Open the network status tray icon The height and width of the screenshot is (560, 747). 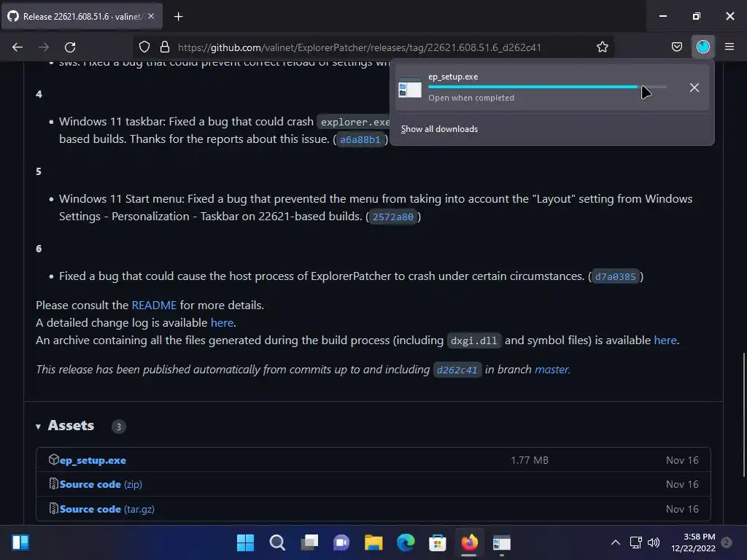636,542
